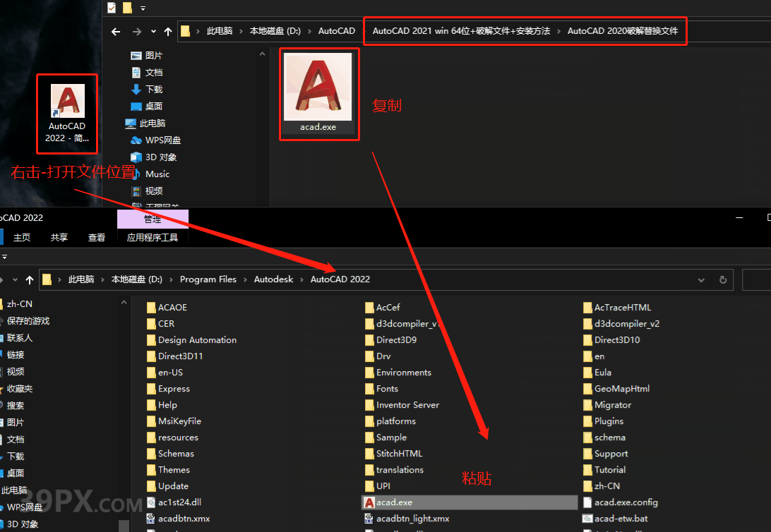The width and height of the screenshot is (771, 532).
Task: Open the 应用程序工具 ribbon tab
Action: (153, 238)
